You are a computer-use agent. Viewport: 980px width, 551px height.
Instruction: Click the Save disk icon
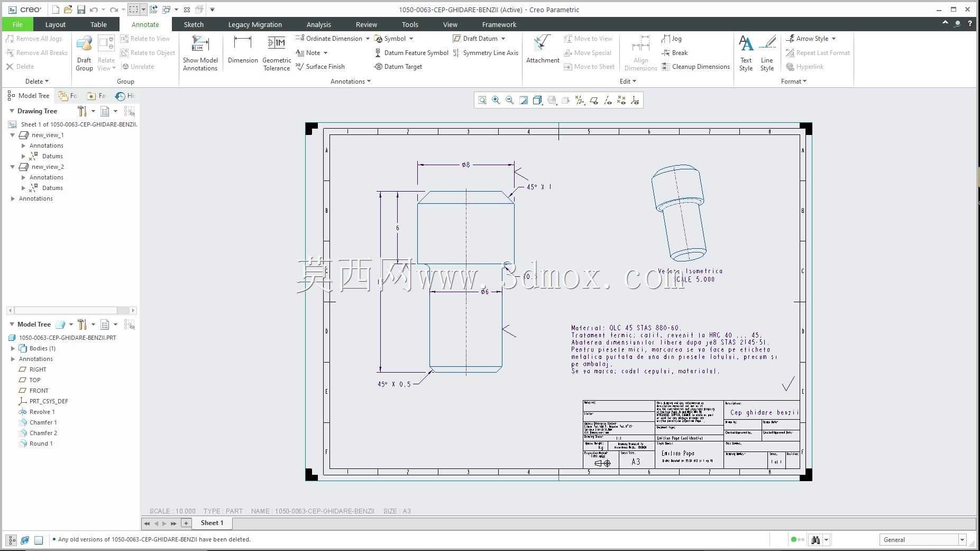tap(81, 10)
